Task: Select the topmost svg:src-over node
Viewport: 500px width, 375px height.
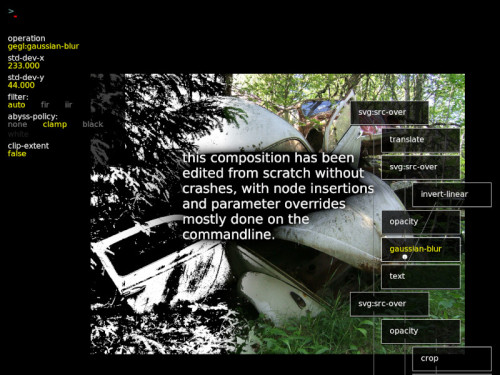Action: point(389,112)
